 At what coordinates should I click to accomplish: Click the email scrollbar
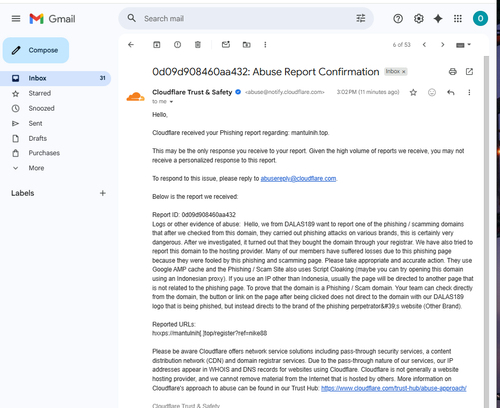point(486,232)
